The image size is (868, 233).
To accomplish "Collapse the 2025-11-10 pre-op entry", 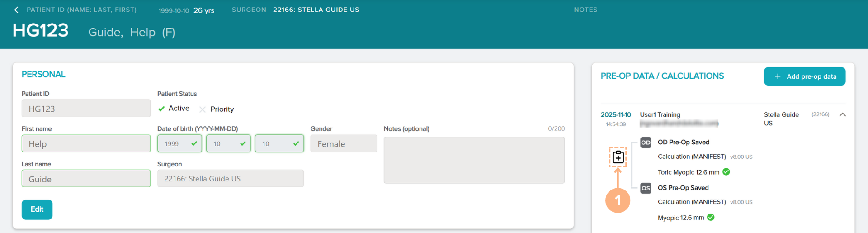I will pos(843,115).
